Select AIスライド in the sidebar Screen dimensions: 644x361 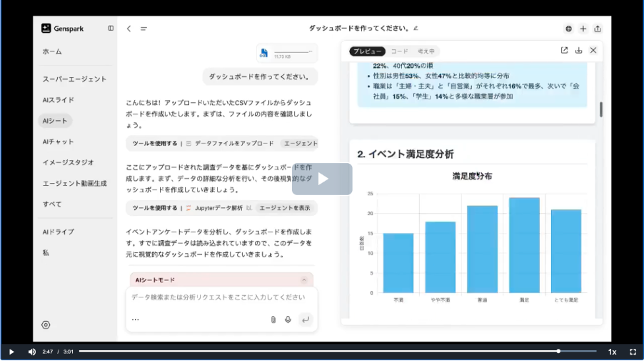coord(58,100)
